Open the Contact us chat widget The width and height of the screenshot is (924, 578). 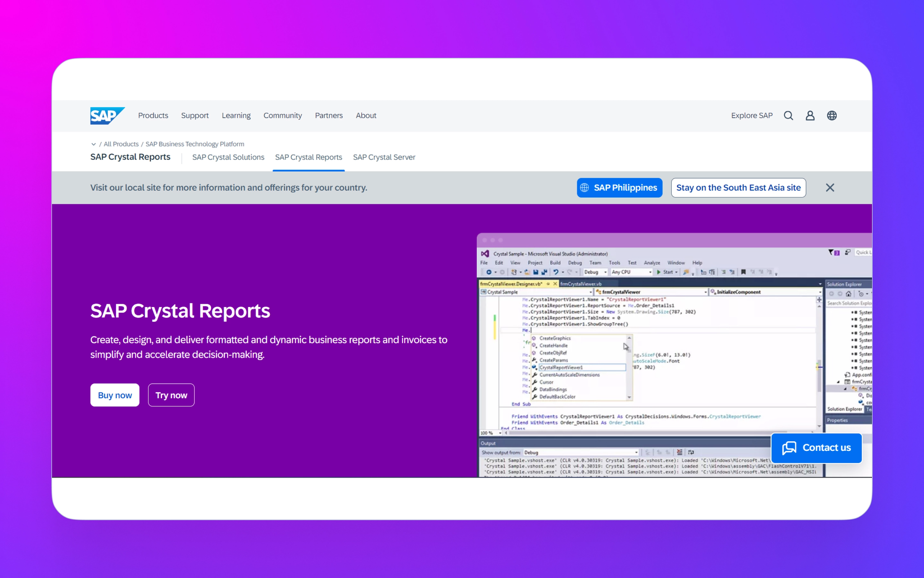[x=816, y=448]
